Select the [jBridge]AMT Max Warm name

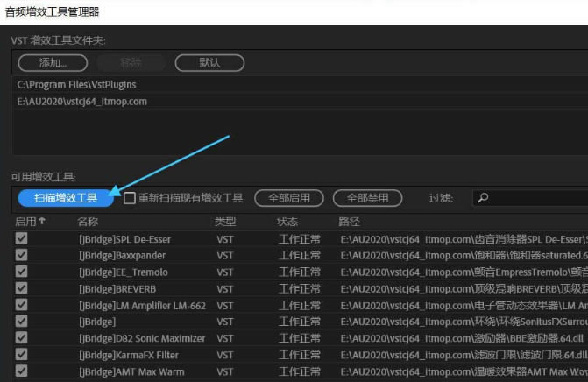click(131, 371)
